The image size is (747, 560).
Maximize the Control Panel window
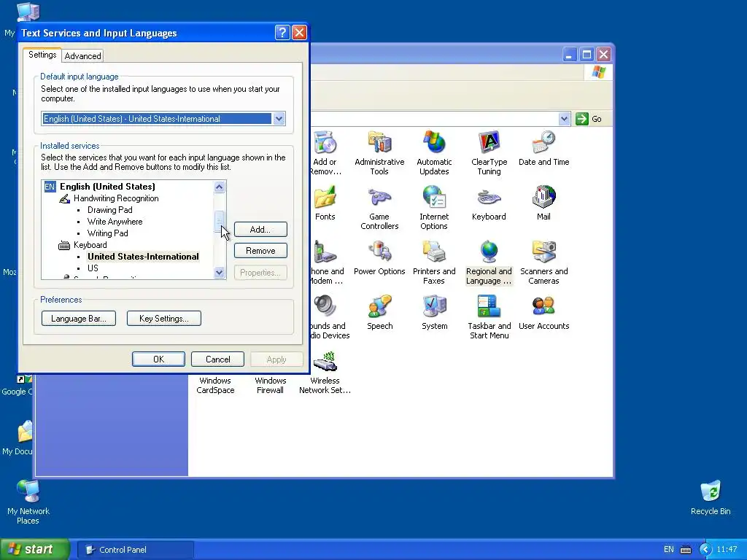coord(587,54)
